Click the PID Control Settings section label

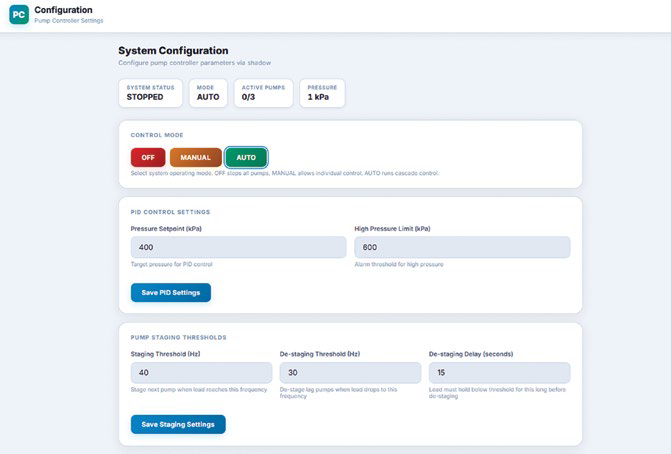[x=170, y=212]
